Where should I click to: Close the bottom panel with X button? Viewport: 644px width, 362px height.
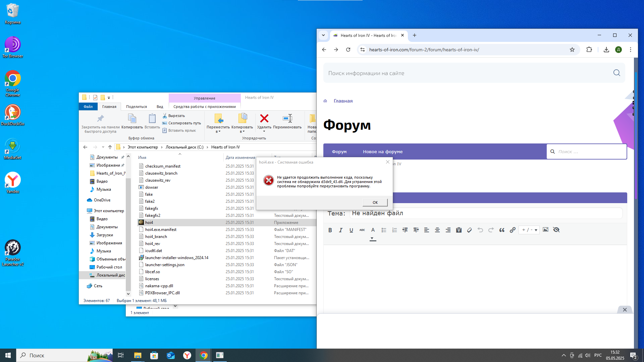click(x=625, y=310)
